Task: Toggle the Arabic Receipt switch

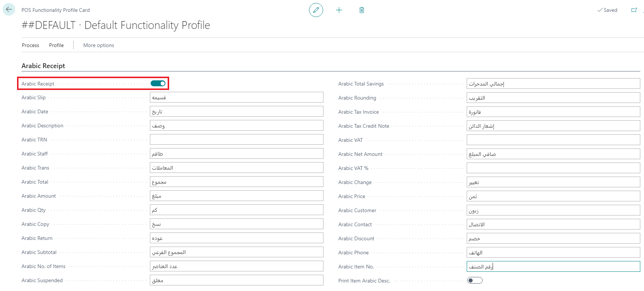Action: point(158,83)
